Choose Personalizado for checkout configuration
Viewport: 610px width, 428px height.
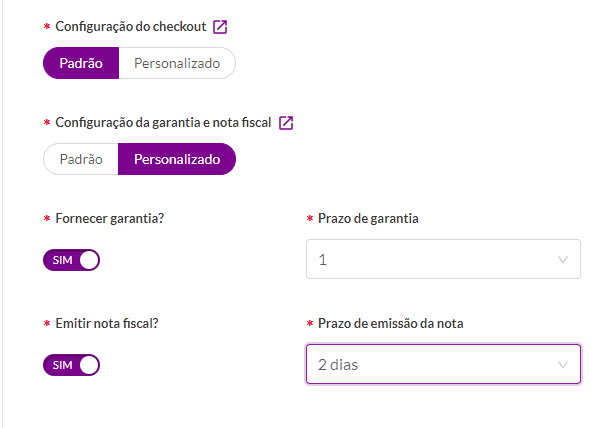[177, 63]
